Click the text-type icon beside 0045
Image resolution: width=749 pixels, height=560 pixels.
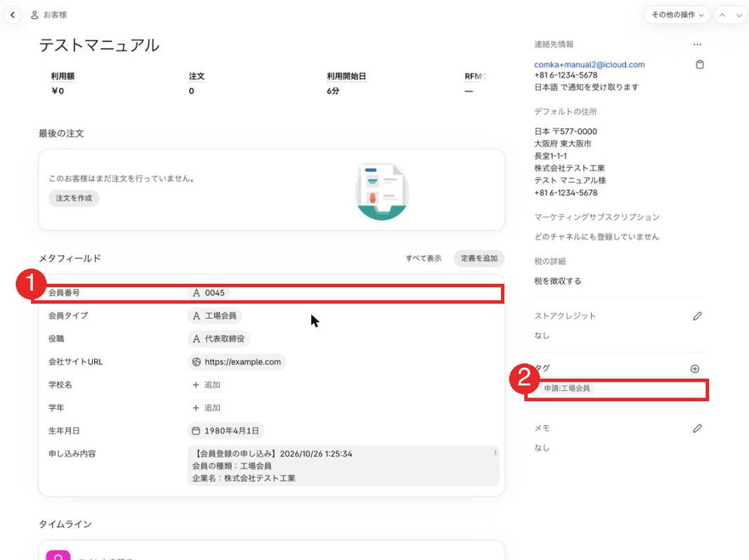point(196,293)
